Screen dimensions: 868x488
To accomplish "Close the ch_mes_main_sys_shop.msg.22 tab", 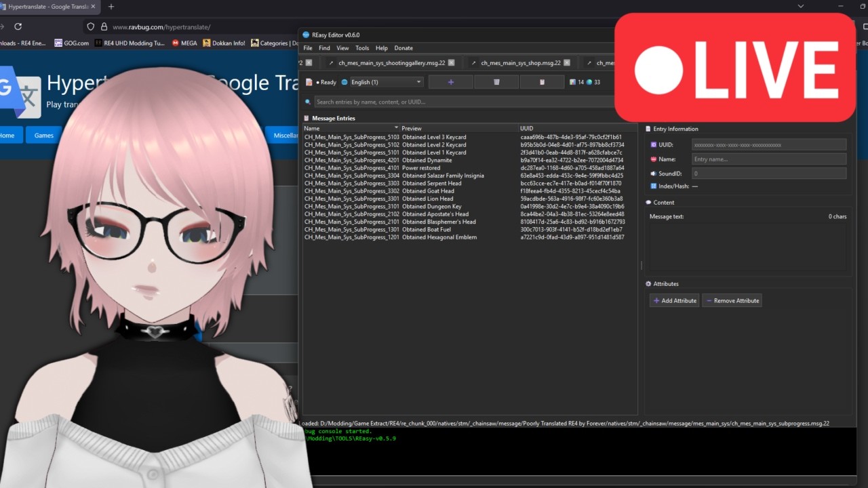I will pyautogui.click(x=567, y=62).
